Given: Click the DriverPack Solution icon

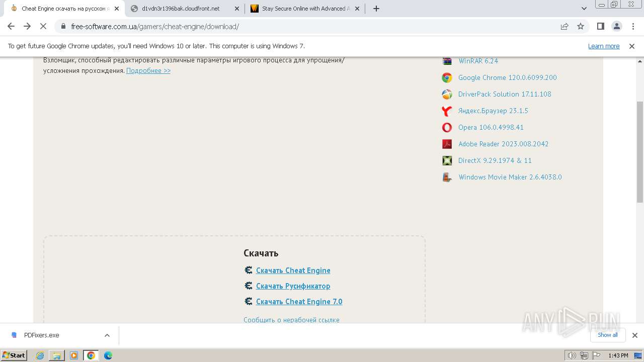Looking at the screenshot, I should (x=447, y=94).
